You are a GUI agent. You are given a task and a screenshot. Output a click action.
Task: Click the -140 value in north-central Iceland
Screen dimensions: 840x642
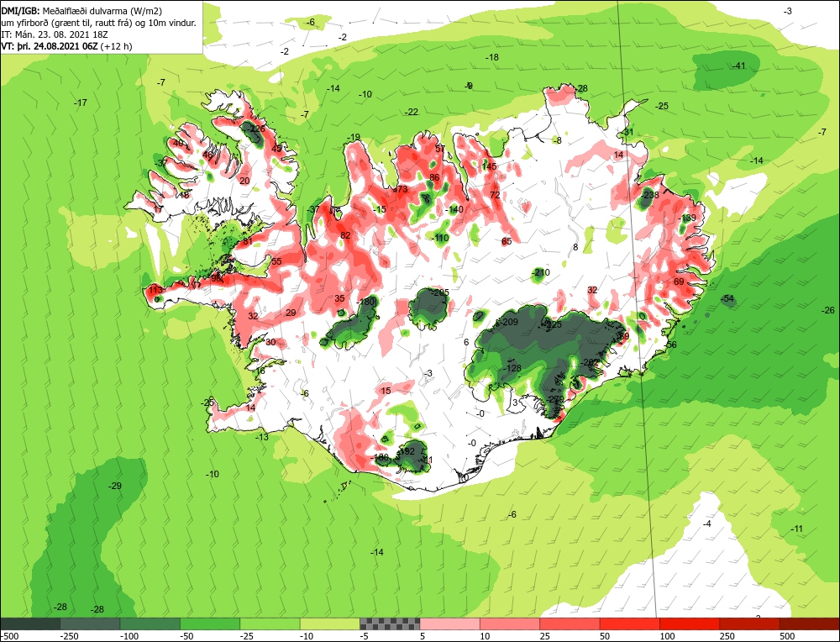454,209
